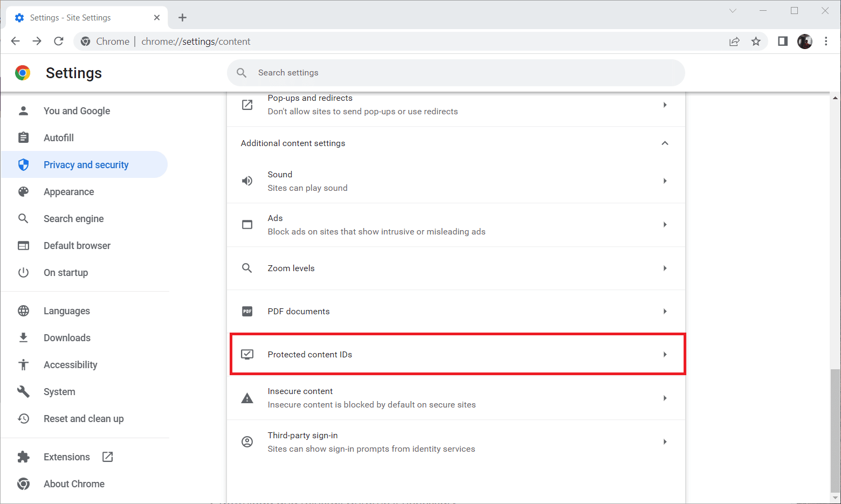
Task: Go back using the browser back arrow
Action: (15, 41)
